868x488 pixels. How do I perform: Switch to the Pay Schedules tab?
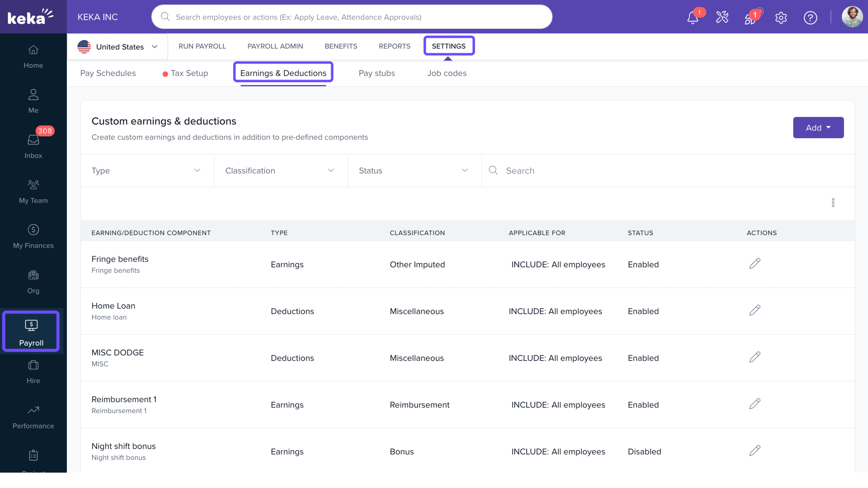click(x=108, y=73)
